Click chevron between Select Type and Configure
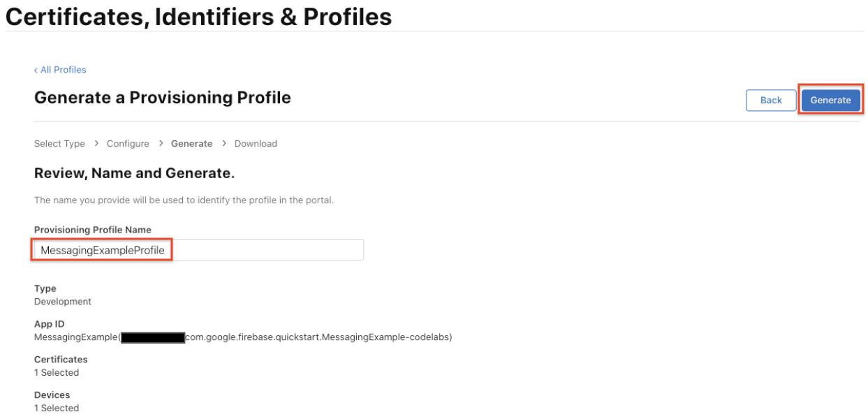This screenshot has width=868, height=419. (96, 143)
